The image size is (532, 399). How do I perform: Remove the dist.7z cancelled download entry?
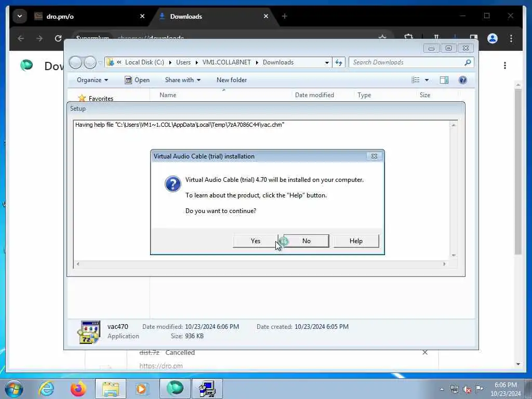click(x=425, y=353)
